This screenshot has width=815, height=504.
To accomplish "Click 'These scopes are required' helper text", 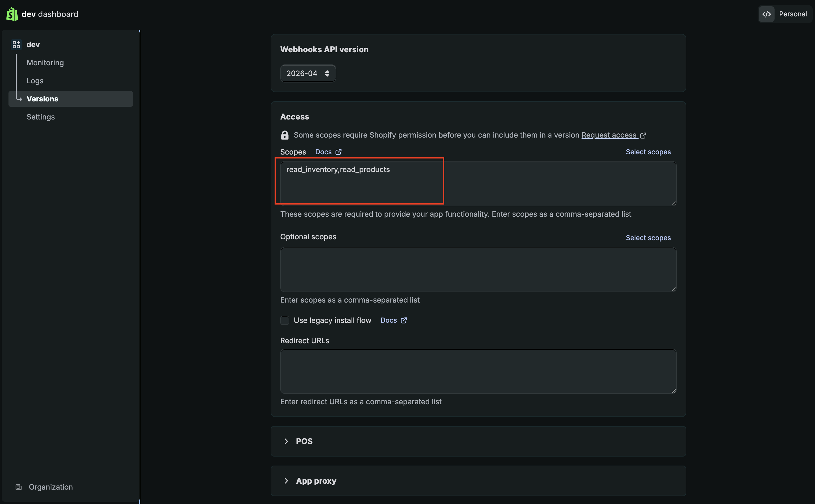I will click(455, 214).
